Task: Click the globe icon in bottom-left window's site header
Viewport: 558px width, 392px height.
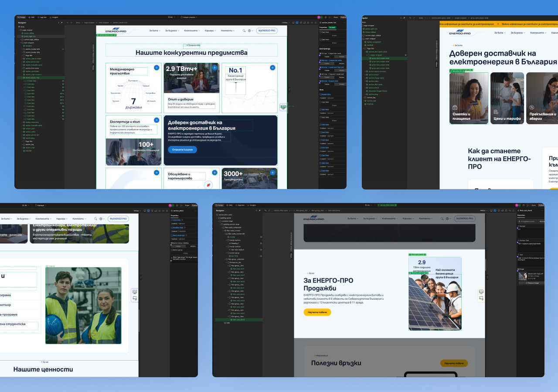Action: click(101, 219)
